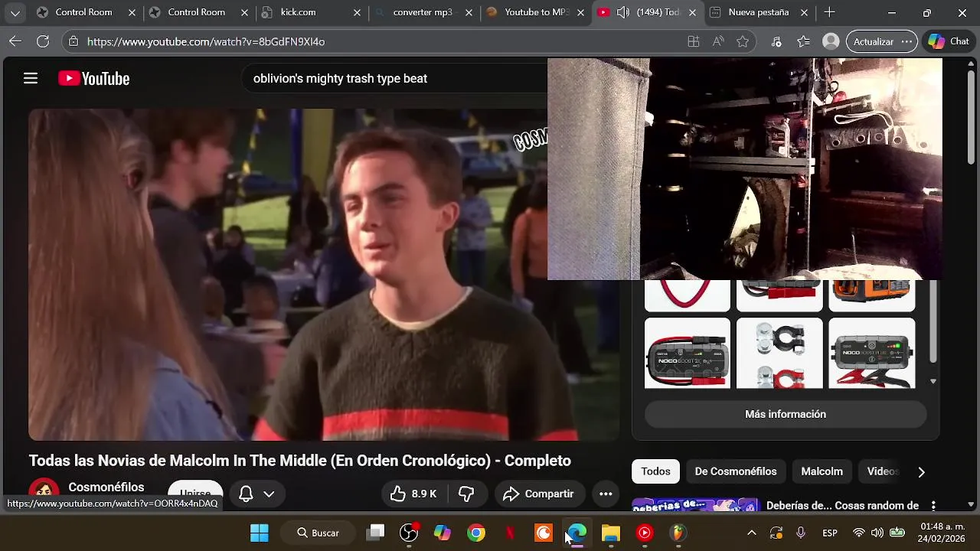Add page to favorites with star icon

(x=743, y=41)
